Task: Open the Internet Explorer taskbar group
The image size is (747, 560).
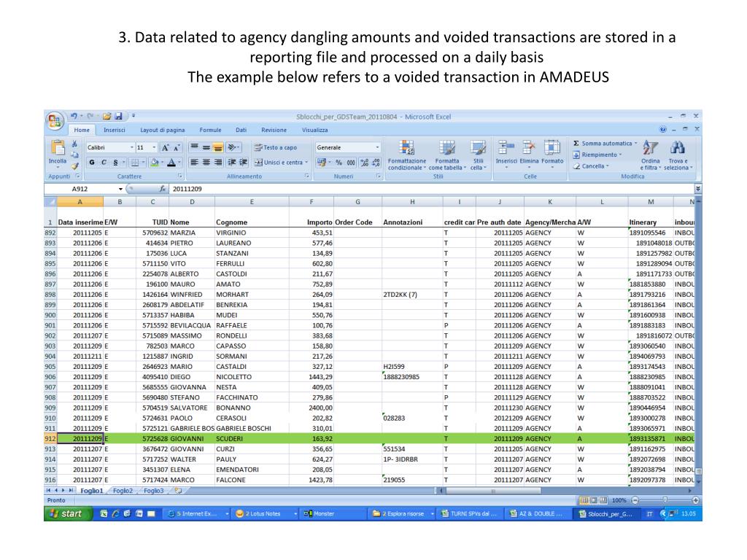Action: [x=197, y=514]
